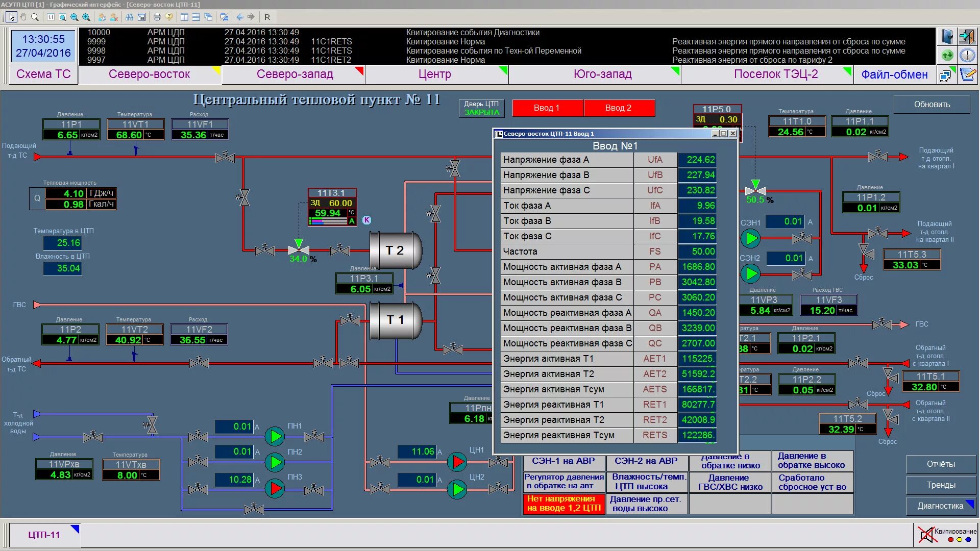This screenshot has width=980, height=551.
Task: Click the 1:1 scale icon
Action: click(x=51, y=17)
